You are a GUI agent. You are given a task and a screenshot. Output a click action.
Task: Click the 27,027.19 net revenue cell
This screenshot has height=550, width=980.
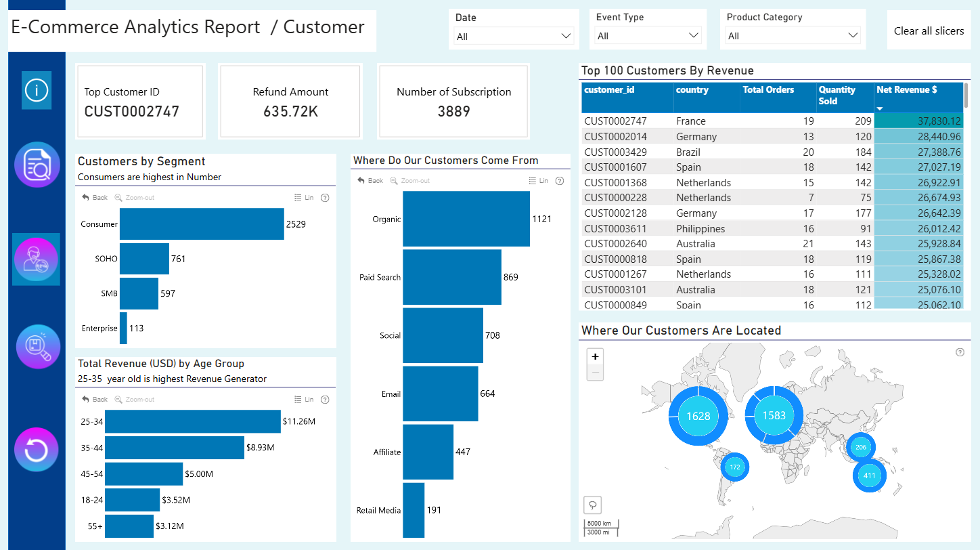(918, 167)
